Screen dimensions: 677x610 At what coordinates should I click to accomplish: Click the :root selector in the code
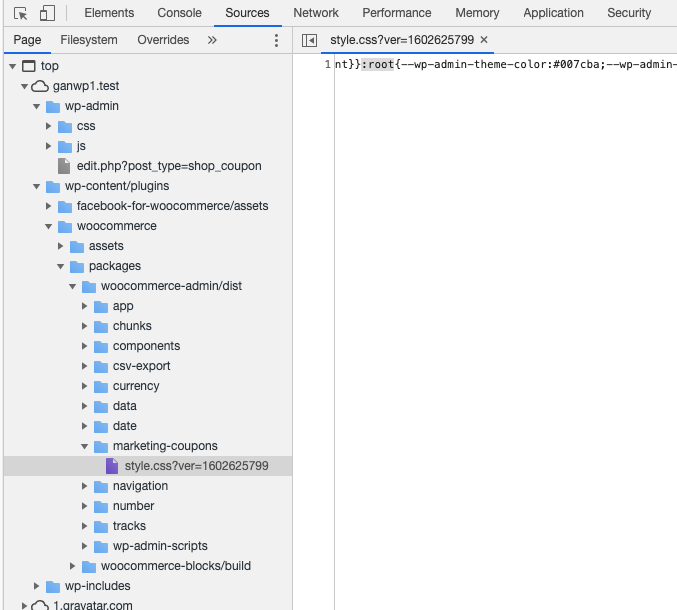[x=377, y=65]
